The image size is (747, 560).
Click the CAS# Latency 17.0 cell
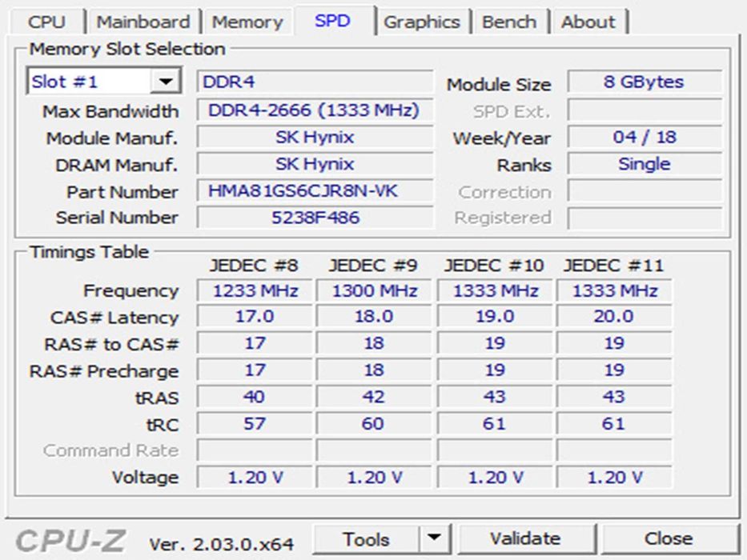pos(255,317)
